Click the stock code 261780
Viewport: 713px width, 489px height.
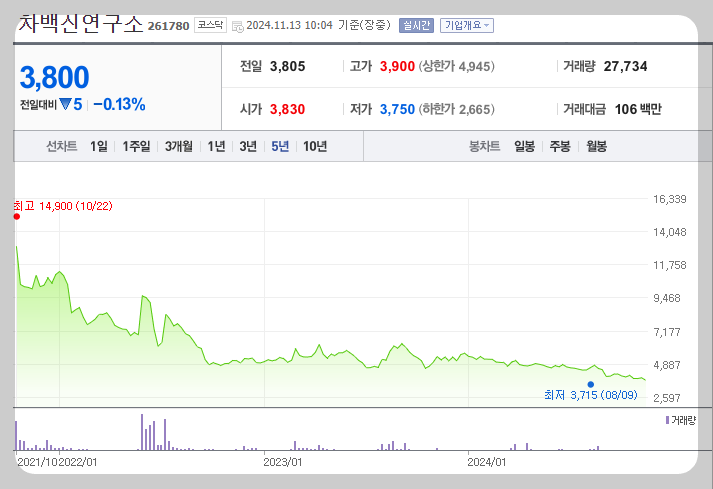tap(168, 26)
